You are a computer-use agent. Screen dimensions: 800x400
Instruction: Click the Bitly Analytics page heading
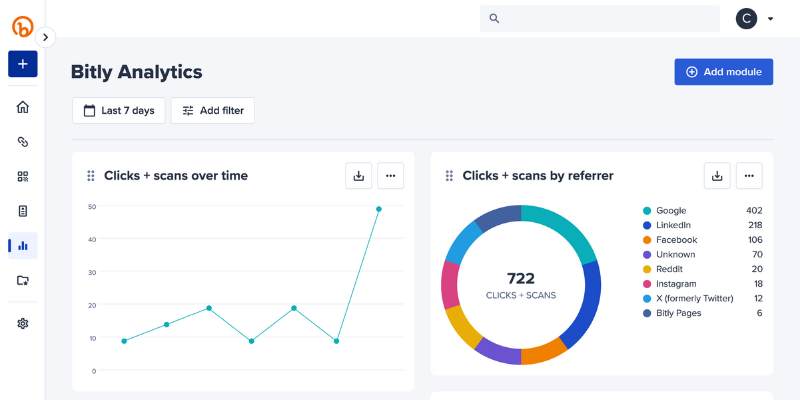[x=137, y=72]
